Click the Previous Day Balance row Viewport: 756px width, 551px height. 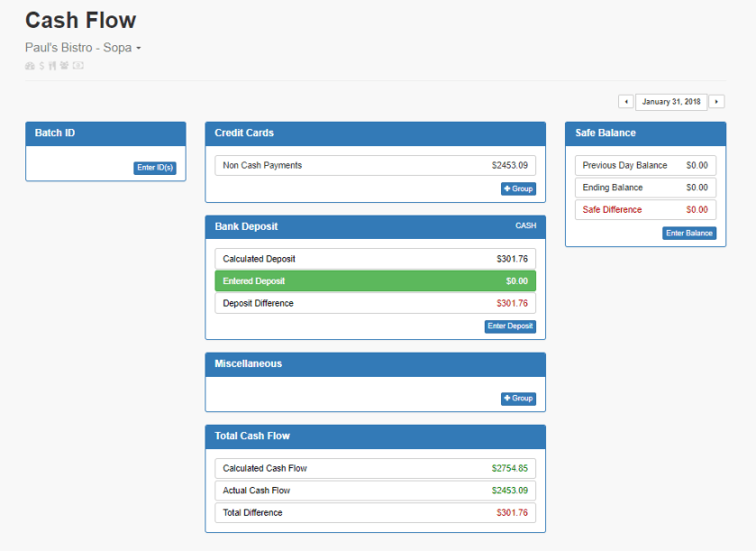[x=645, y=165]
